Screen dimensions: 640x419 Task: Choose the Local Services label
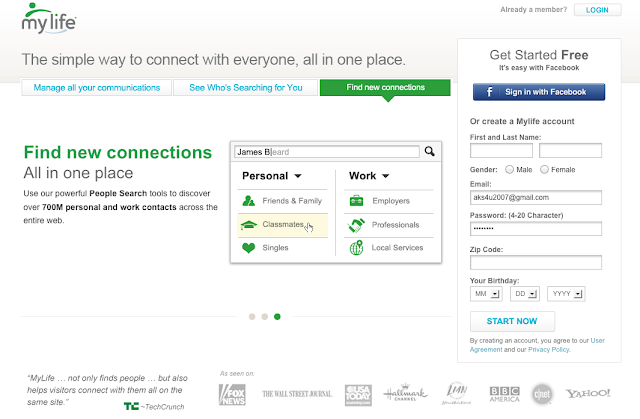(397, 248)
